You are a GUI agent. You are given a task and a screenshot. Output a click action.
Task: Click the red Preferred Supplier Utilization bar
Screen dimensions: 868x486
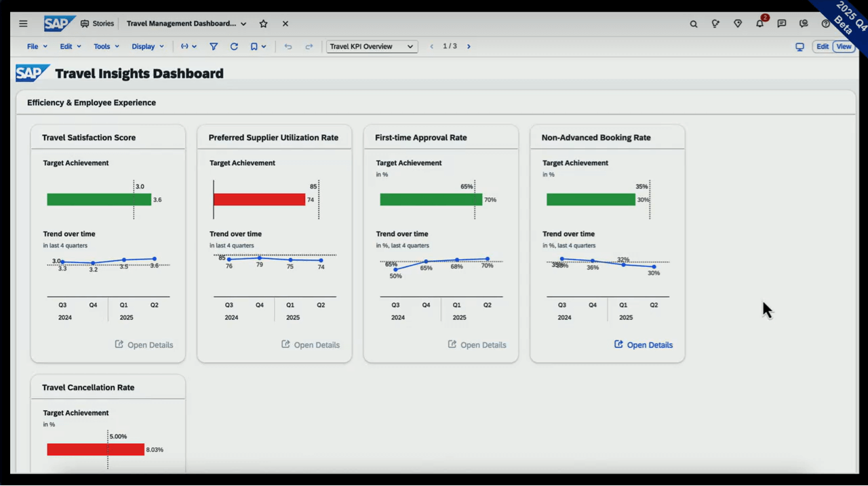click(259, 199)
